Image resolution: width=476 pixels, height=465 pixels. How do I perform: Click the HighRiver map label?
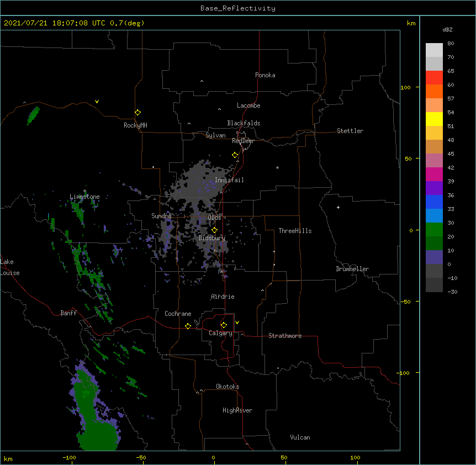point(237,410)
